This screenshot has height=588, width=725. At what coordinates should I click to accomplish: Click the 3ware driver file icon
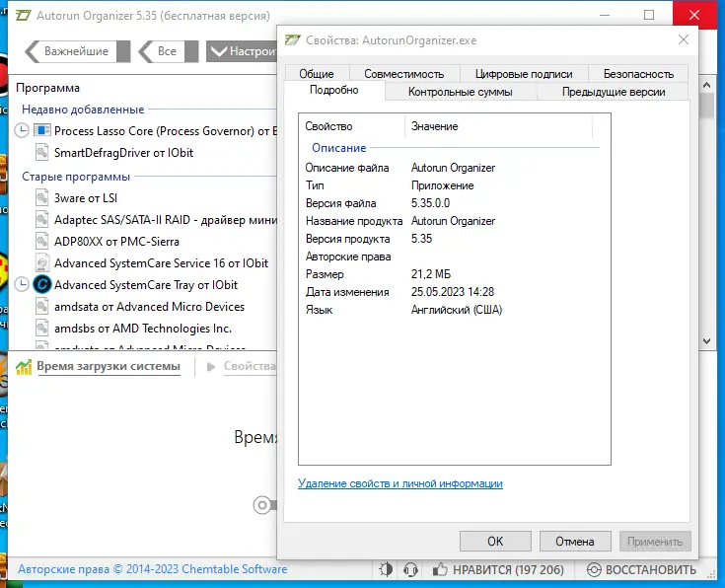tap(42, 198)
